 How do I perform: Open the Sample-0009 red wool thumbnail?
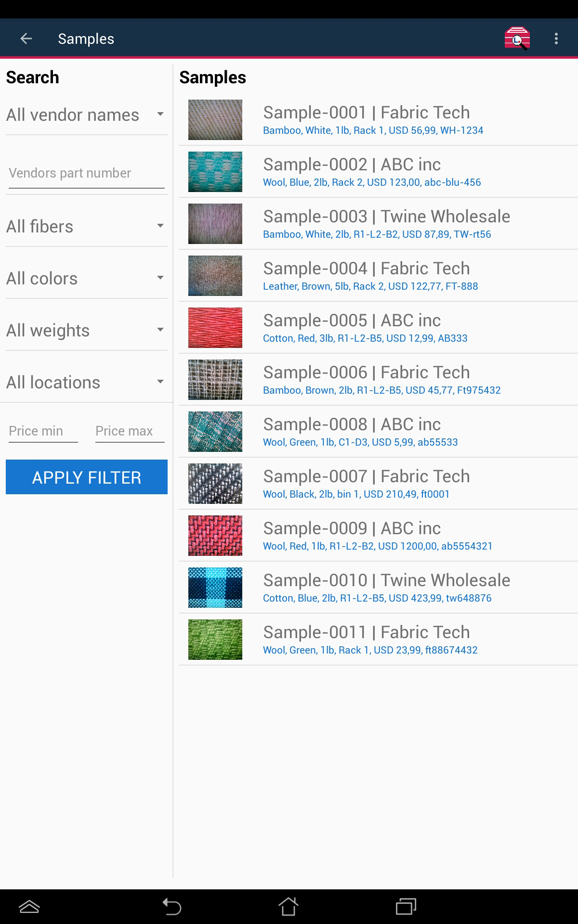[x=215, y=536]
